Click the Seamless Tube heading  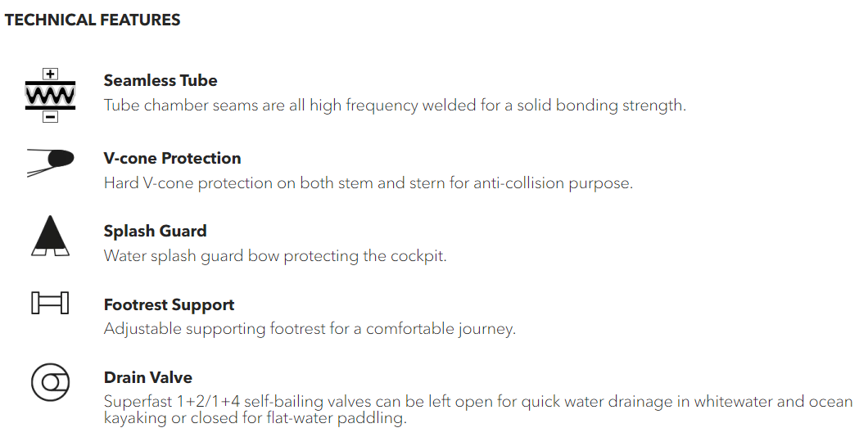tap(160, 81)
